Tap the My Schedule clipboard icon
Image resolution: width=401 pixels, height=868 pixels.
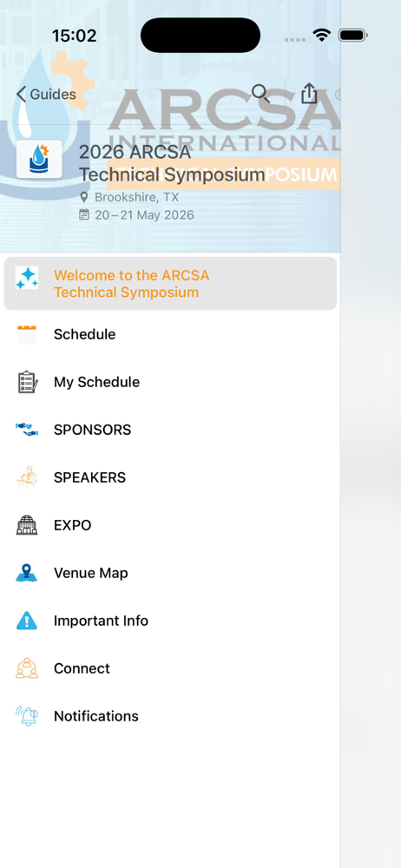27,382
